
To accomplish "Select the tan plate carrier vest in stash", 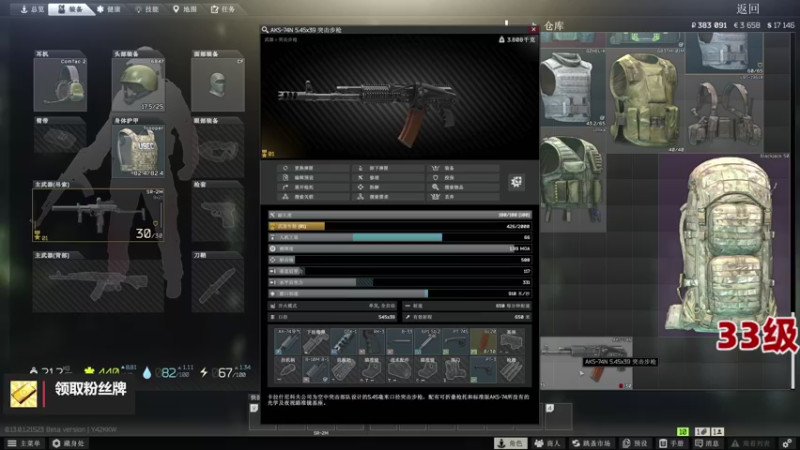I will 645,99.
